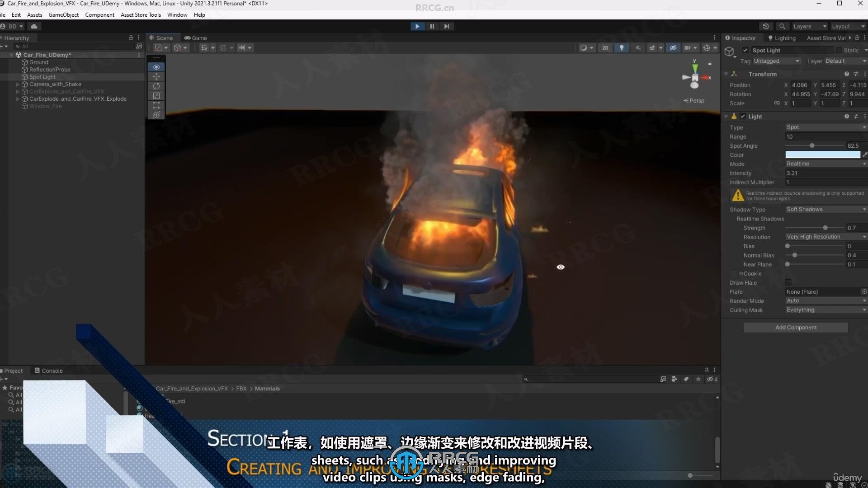Click the pivot/center toggle icon in Scene toolbar
This screenshot has width=868, height=488.
tap(161, 48)
